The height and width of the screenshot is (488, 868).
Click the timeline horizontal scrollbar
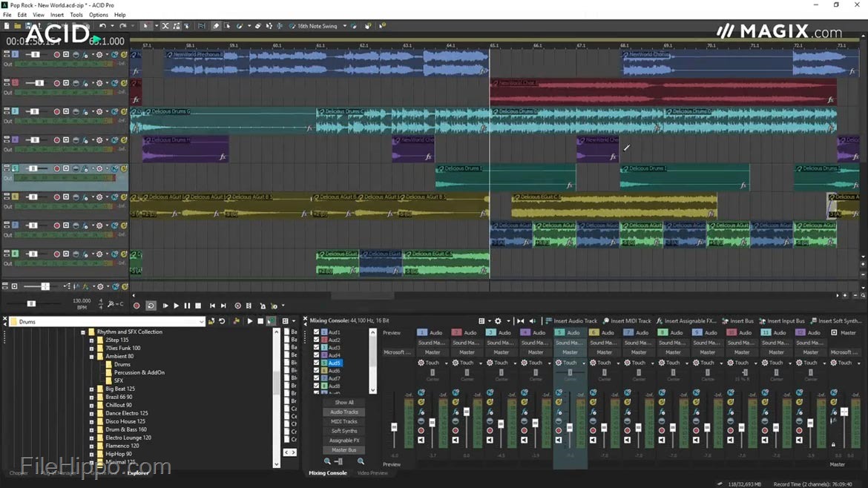click(x=364, y=294)
